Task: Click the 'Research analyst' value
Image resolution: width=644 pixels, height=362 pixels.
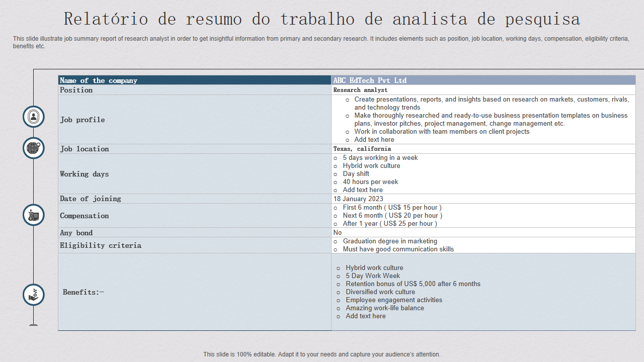Action: (x=360, y=90)
